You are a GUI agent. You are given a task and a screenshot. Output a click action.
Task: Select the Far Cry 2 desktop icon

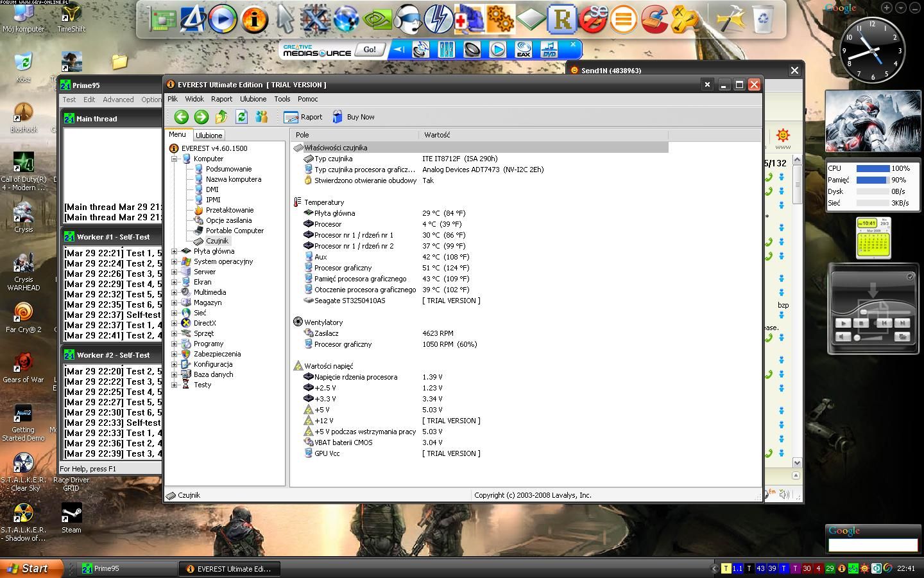tap(24, 318)
